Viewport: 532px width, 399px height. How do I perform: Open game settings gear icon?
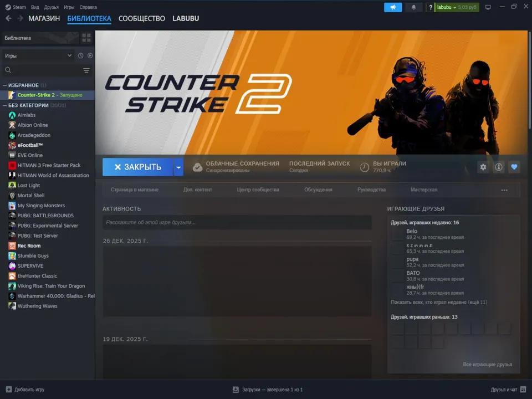[483, 167]
